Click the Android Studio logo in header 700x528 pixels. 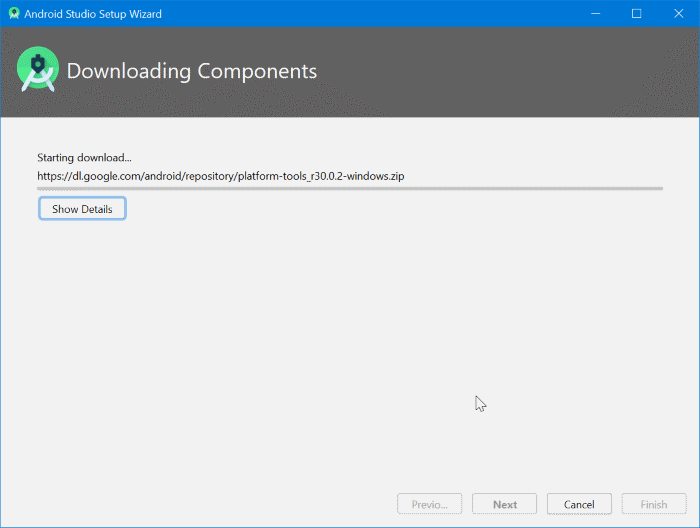(x=38, y=69)
